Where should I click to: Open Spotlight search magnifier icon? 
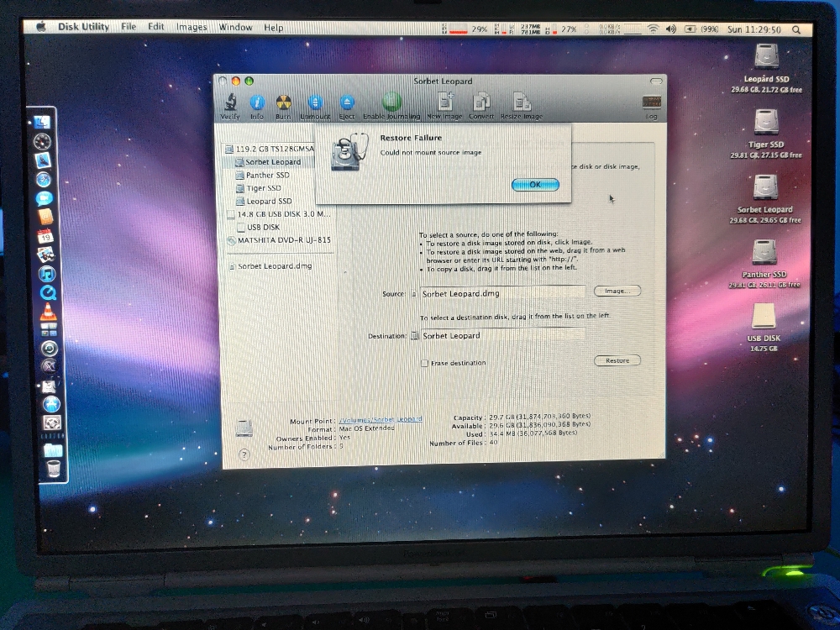click(796, 30)
